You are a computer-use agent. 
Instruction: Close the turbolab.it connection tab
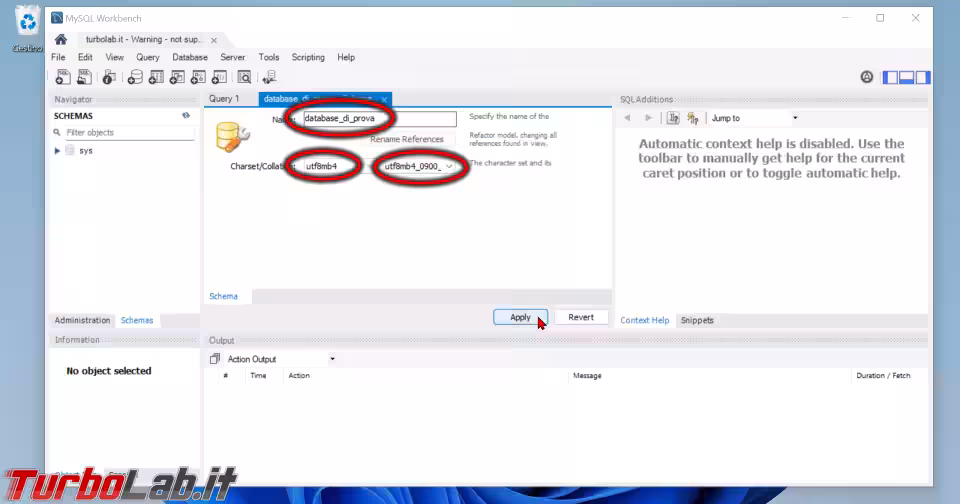[214, 40]
